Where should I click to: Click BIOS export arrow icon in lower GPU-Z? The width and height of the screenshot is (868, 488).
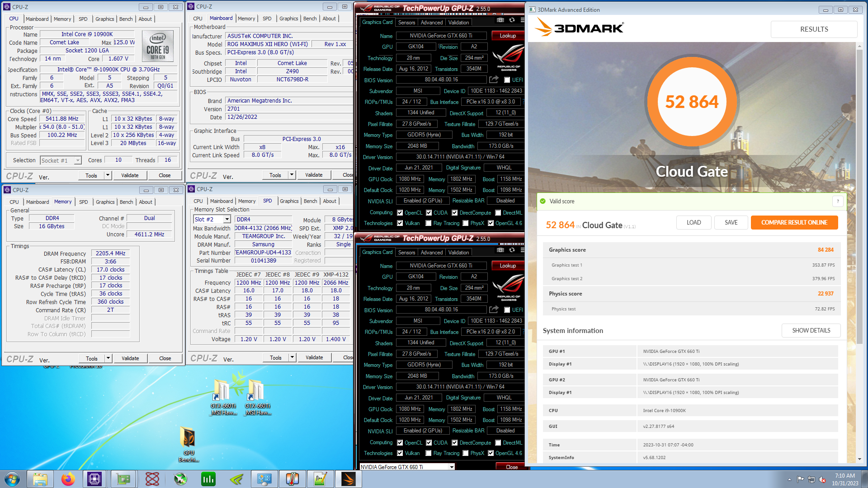494,310
